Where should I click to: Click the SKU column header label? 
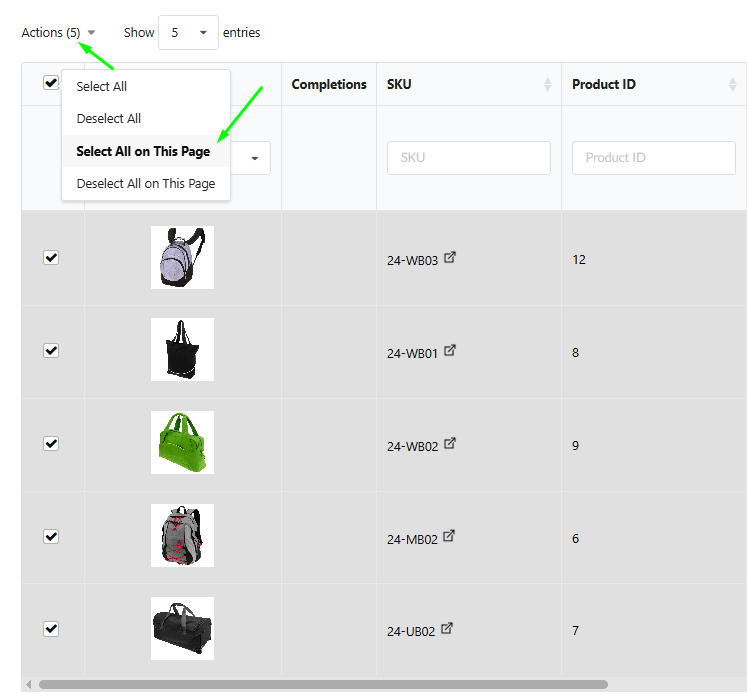[399, 84]
